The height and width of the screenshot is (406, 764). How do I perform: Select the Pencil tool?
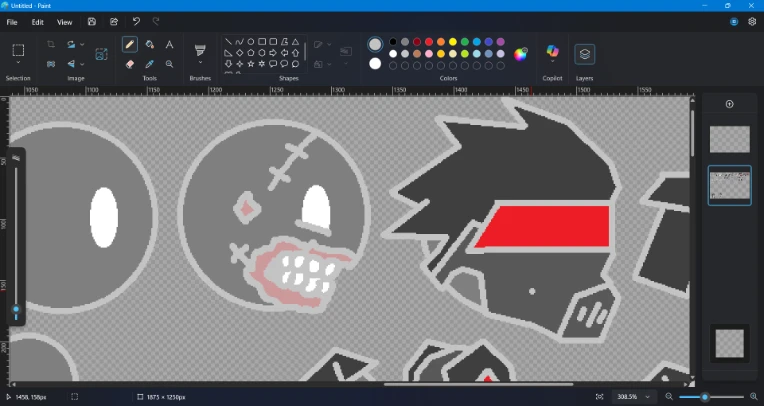pyautogui.click(x=130, y=45)
